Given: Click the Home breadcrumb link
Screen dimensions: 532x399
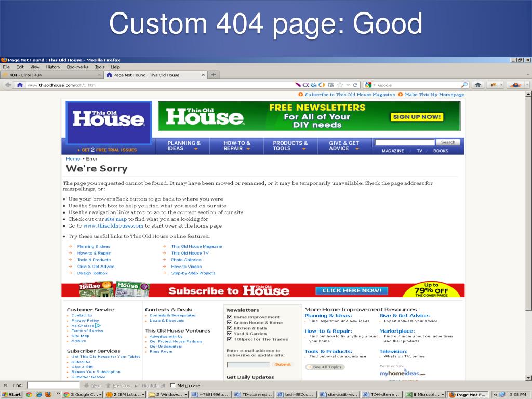Looking at the screenshot, I should tap(73, 159).
